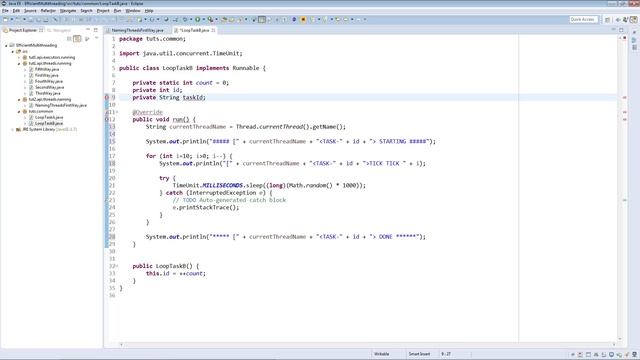This screenshot has width=640, height=360.
Task: Open the Refactor menu
Action: (48, 11)
